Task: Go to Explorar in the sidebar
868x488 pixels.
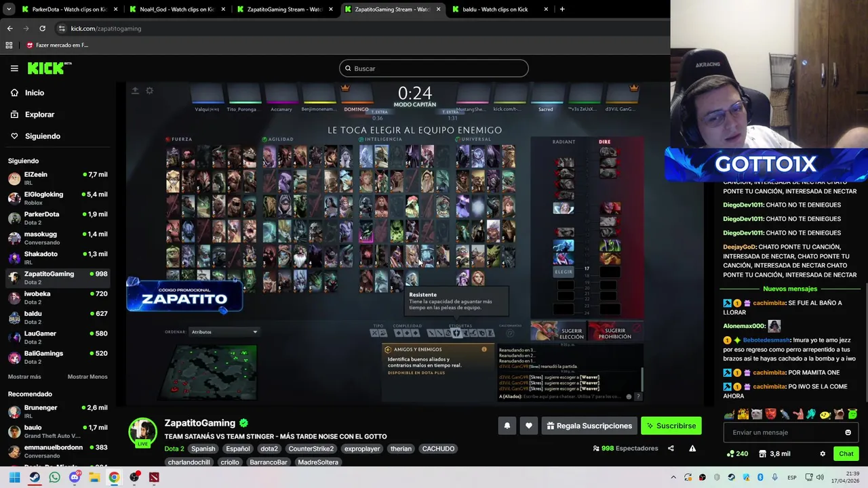Action: click(39, 115)
